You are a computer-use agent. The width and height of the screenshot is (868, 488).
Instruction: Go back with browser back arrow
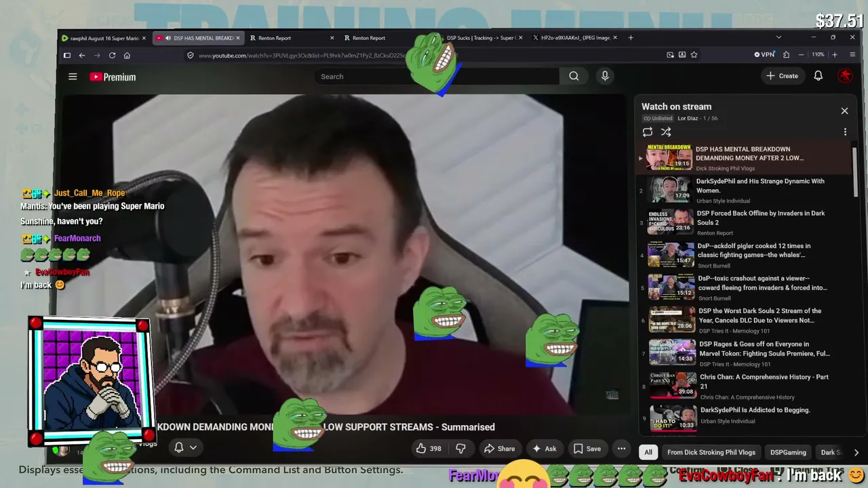(x=82, y=56)
